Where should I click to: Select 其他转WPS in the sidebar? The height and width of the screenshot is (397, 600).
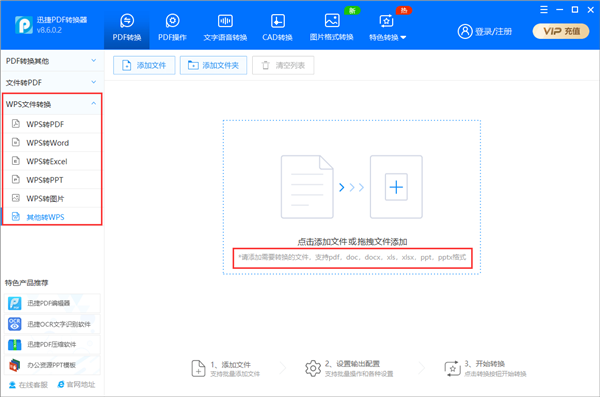(52, 217)
